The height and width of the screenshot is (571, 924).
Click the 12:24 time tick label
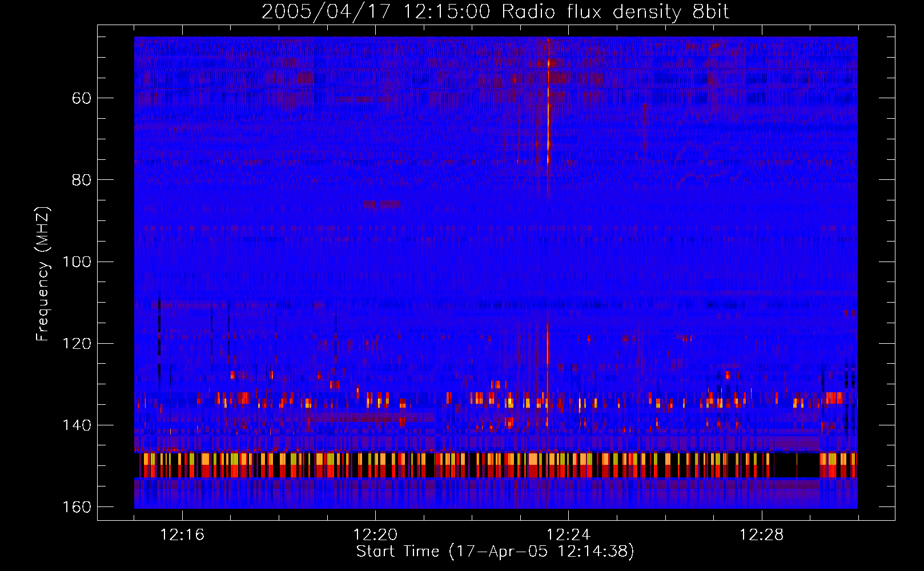coord(568,535)
